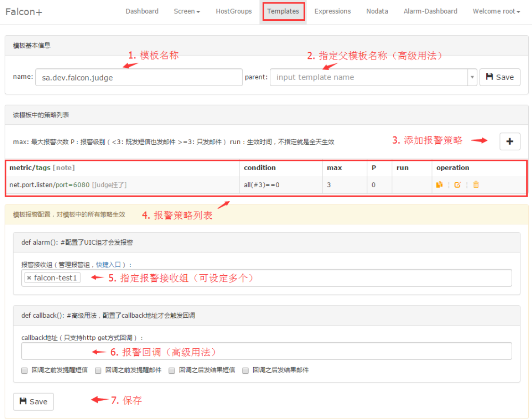
Task: Edit the net.port.listen strategy
Action: [457, 185]
